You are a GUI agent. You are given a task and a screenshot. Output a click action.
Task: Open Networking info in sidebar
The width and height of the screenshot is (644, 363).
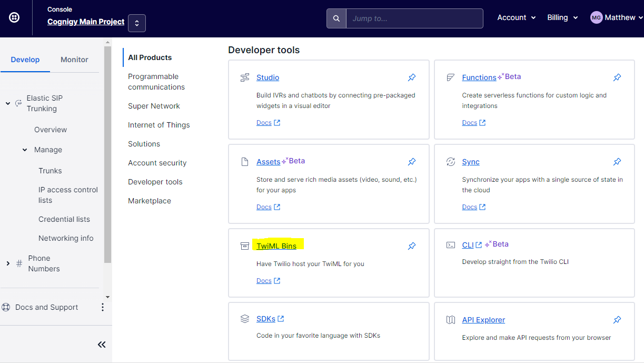pyautogui.click(x=66, y=238)
